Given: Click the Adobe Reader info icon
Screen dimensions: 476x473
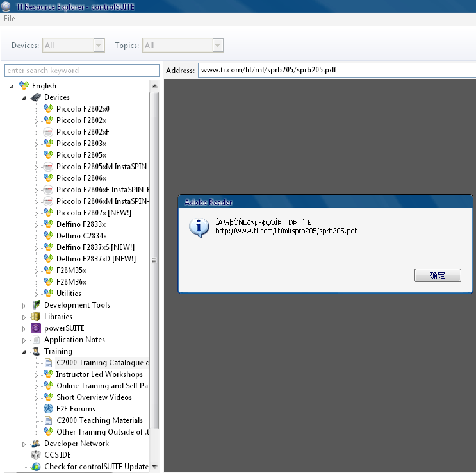Looking at the screenshot, I should tap(199, 228).
